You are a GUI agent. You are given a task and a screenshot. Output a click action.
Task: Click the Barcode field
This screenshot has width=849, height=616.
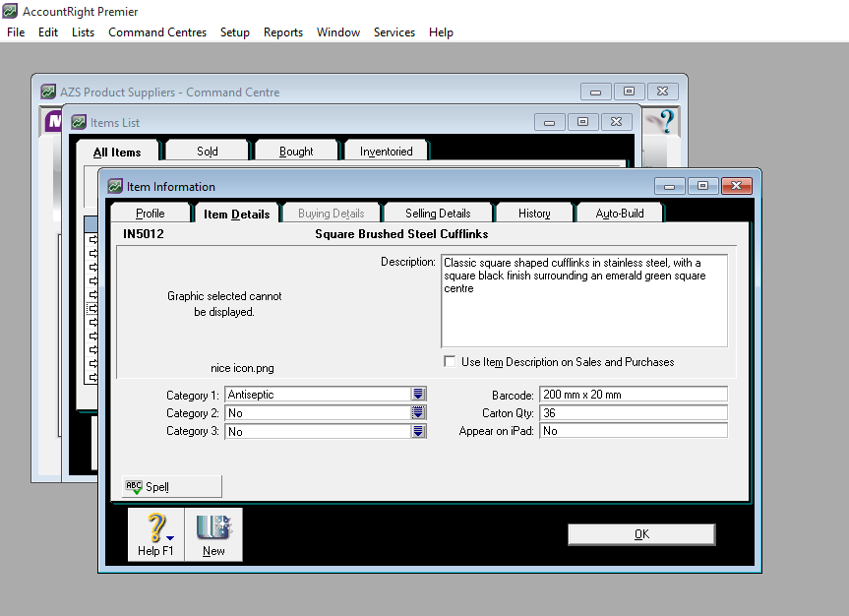point(634,394)
